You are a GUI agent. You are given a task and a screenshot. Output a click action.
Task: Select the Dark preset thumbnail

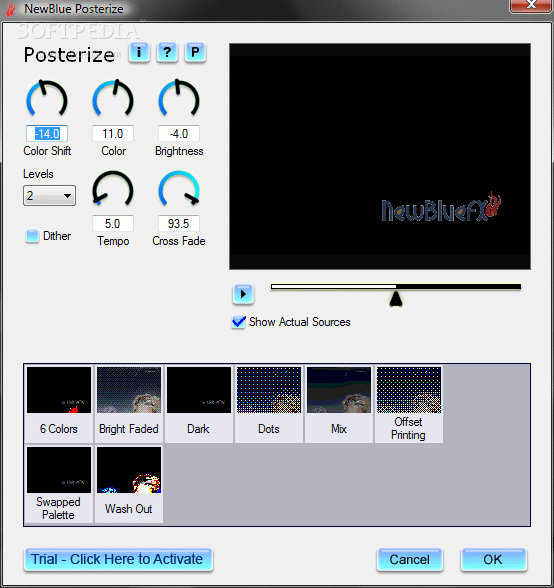click(x=199, y=390)
